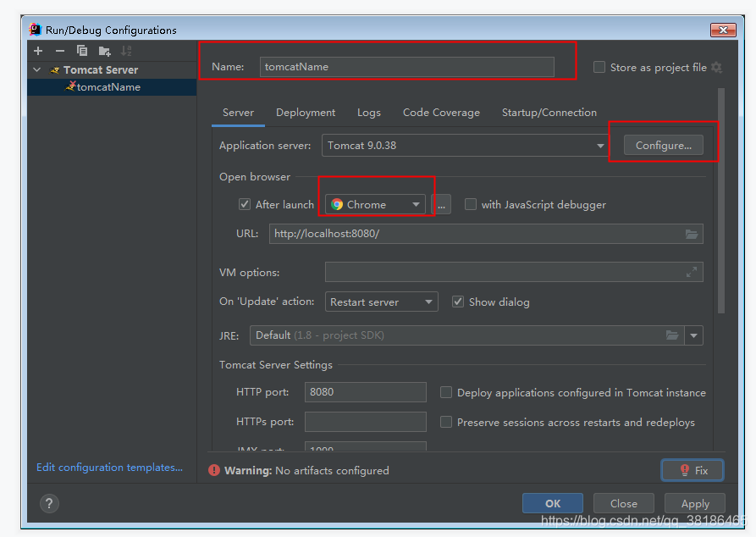Click the HTTP port field

(x=366, y=392)
